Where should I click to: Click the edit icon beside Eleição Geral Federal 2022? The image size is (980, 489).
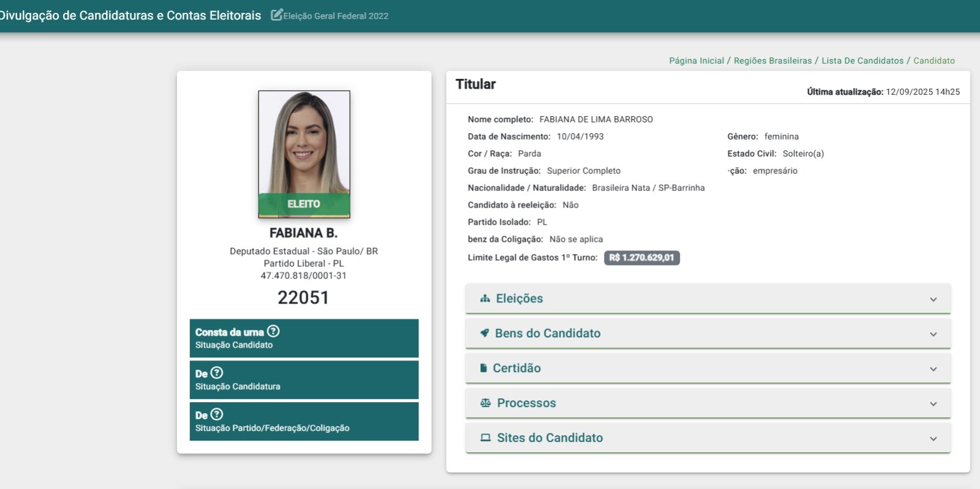(277, 15)
